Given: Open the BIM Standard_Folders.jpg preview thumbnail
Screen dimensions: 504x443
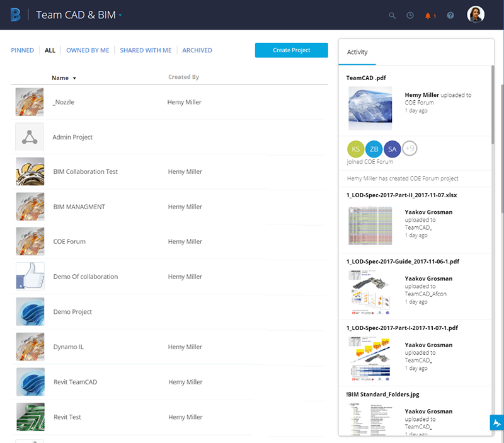Looking at the screenshot, I should [370, 420].
